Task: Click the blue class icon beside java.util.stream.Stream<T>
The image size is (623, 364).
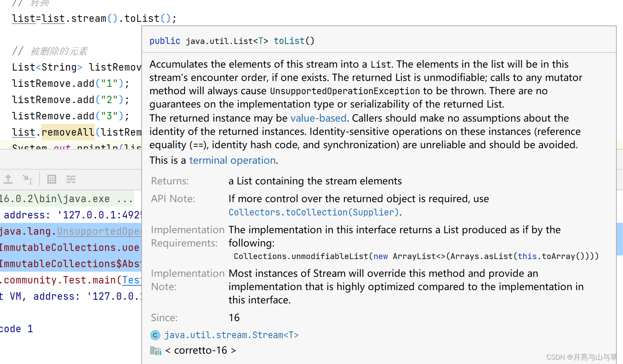Action: click(155, 335)
